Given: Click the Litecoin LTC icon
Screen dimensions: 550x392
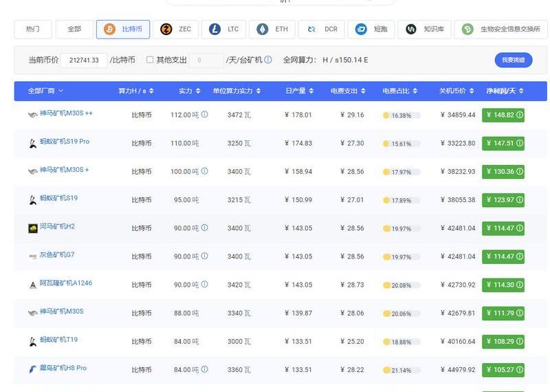Looking at the screenshot, I should click(215, 29).
